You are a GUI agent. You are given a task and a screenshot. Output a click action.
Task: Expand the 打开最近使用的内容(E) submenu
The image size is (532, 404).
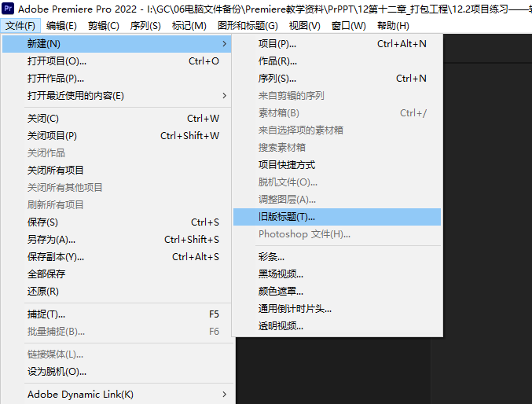coord(75,96)
